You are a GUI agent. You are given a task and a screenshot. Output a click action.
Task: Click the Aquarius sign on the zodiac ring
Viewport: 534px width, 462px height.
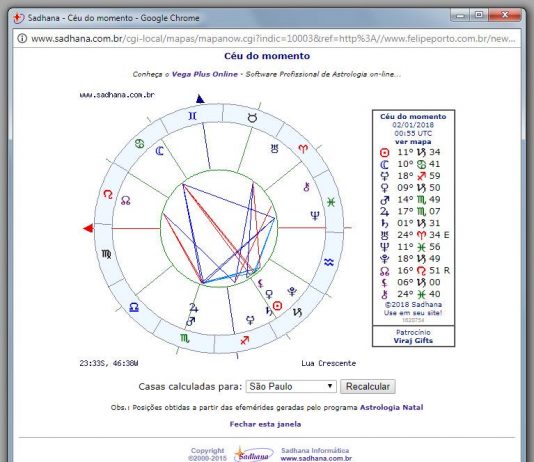point(329,262)
